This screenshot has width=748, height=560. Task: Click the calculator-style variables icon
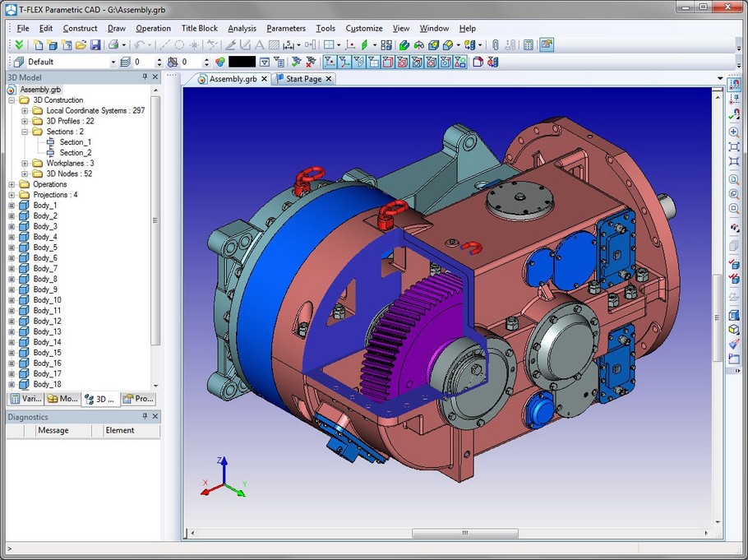coord(529,44)
